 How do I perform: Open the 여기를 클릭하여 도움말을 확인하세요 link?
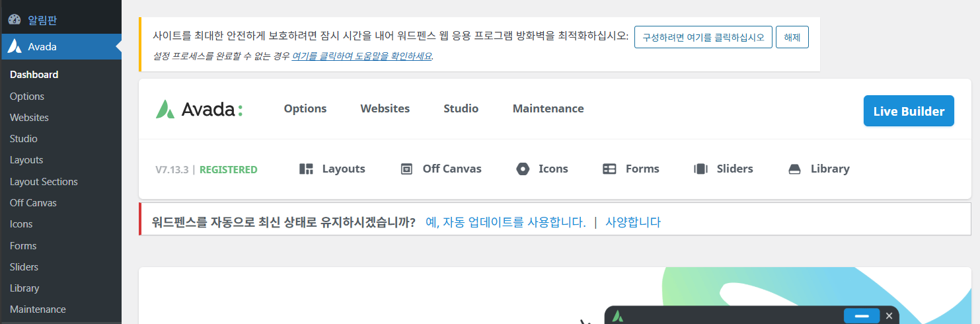362,56
